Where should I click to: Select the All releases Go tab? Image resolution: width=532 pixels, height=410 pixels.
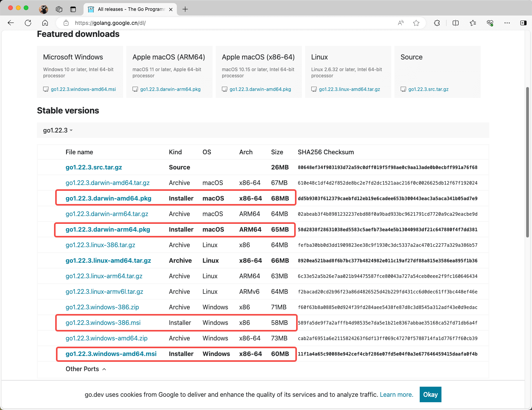click(x=130, y=9)
